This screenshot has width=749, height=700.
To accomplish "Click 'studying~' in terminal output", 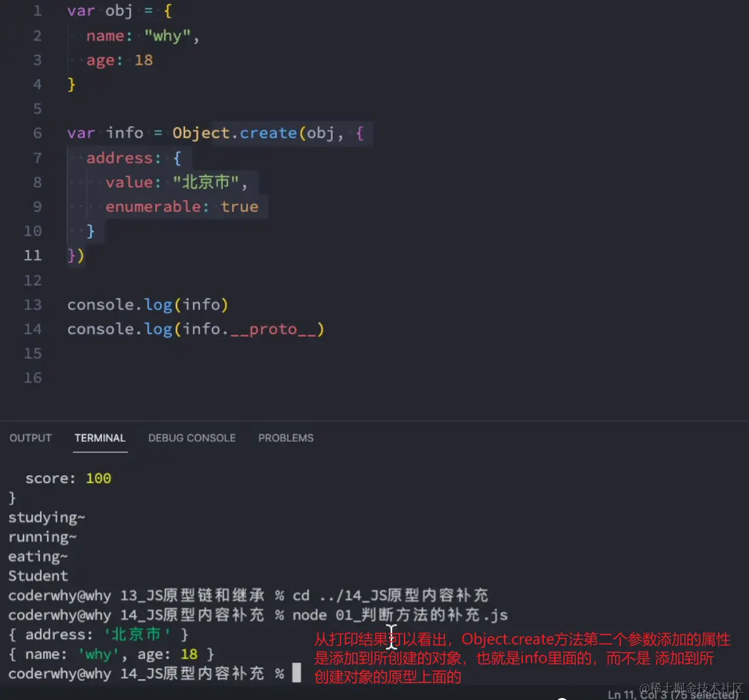I will [x=47, y=518].
